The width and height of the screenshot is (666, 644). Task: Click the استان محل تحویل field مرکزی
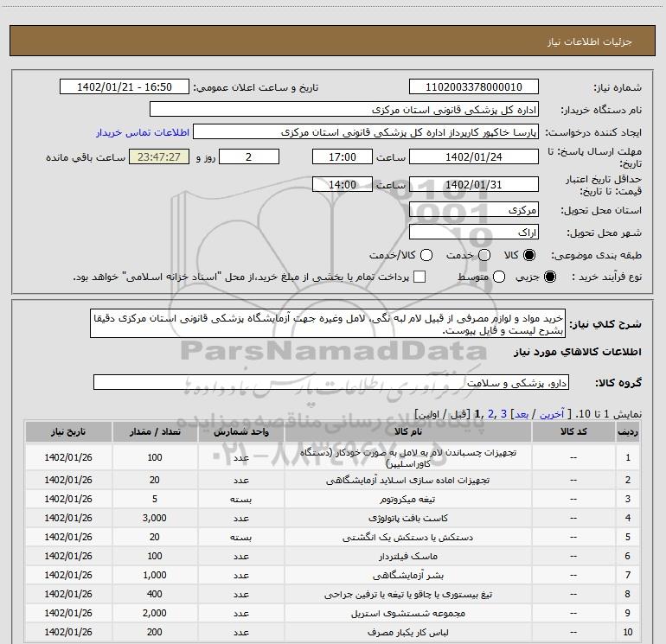[474, 210]
